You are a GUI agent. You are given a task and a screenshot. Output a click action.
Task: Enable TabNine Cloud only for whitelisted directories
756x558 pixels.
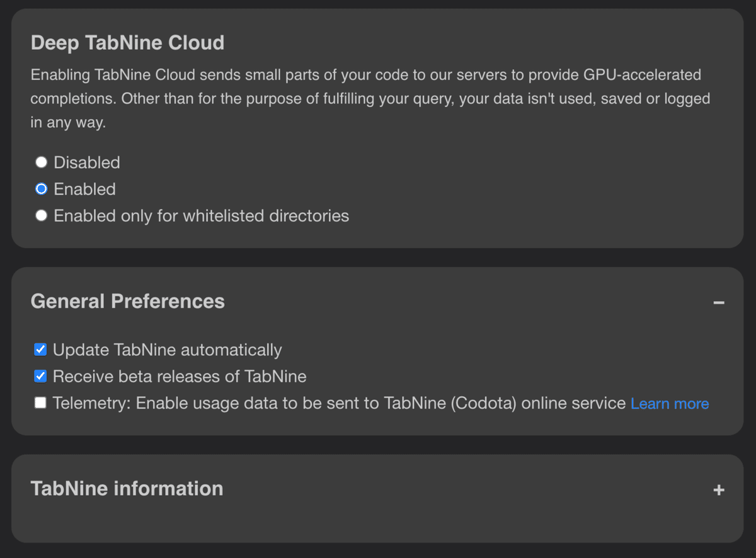point(41,215)
